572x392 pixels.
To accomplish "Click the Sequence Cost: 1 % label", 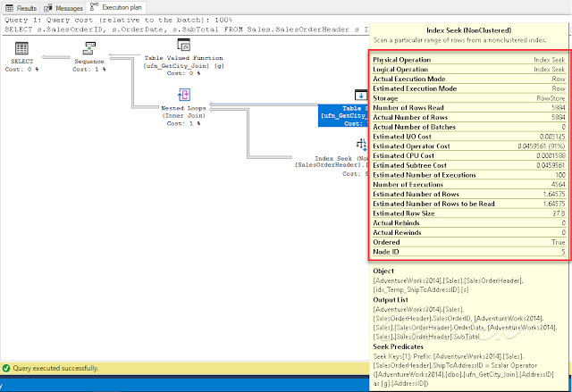I will (89, 70).
